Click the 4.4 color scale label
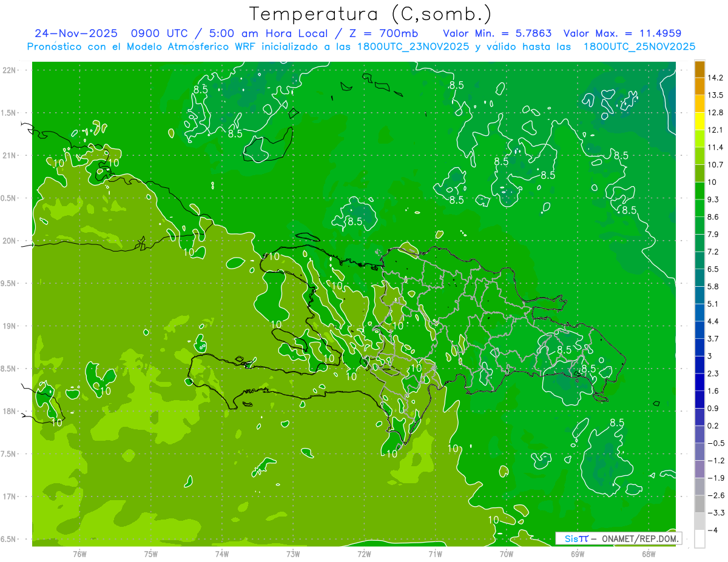Image resolution: width=728 pixels, height=562 pixels. point(713,321)
